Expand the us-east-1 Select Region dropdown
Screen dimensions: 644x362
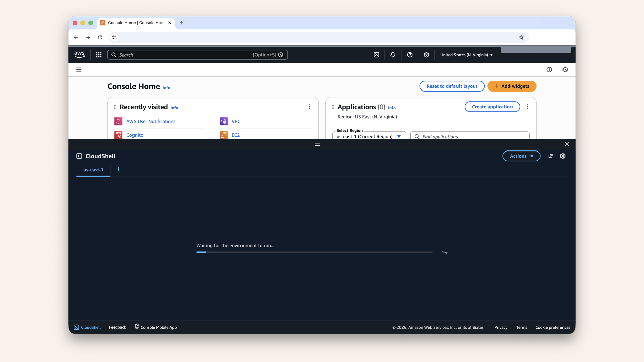pos(369,136)
